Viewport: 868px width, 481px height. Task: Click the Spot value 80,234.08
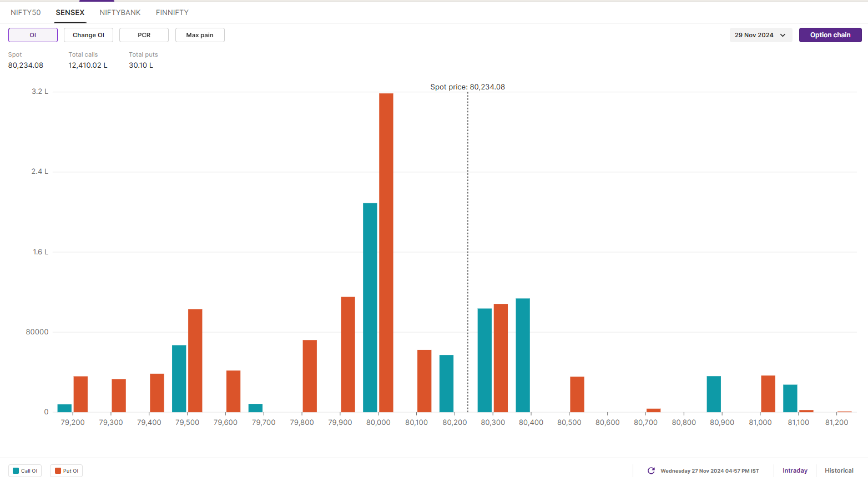(x=26, y=65)
